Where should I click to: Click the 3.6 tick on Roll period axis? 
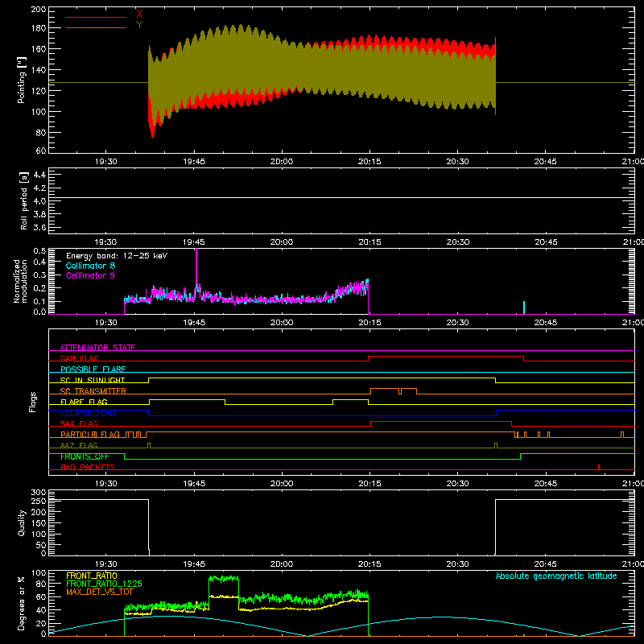[x=39, y=227]
